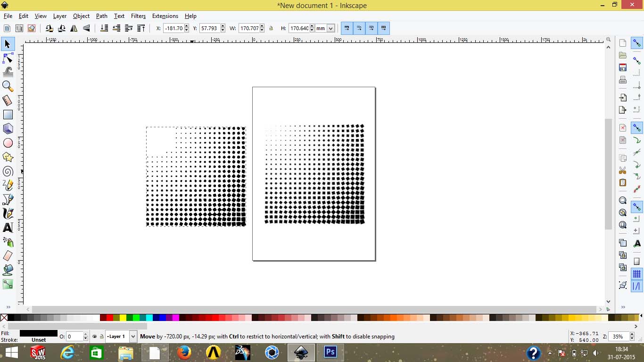Click the H height input field
The width and height of the screenshot is (644, 362).
pyautogui.click(x=298, y=28)
